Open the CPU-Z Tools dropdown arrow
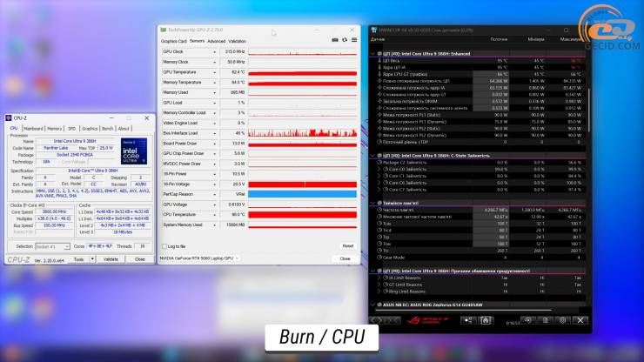644x362 pixels. coord(92,259)
